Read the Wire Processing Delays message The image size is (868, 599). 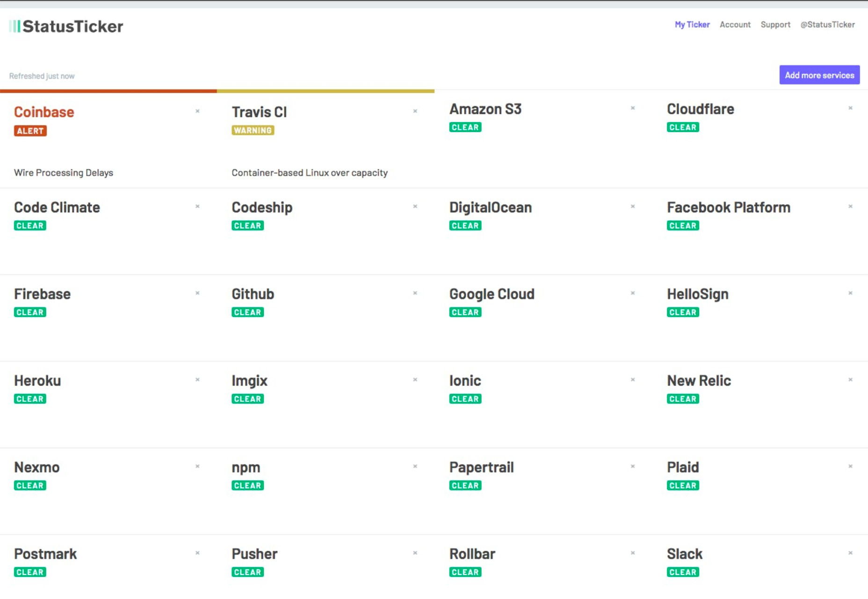64,173
